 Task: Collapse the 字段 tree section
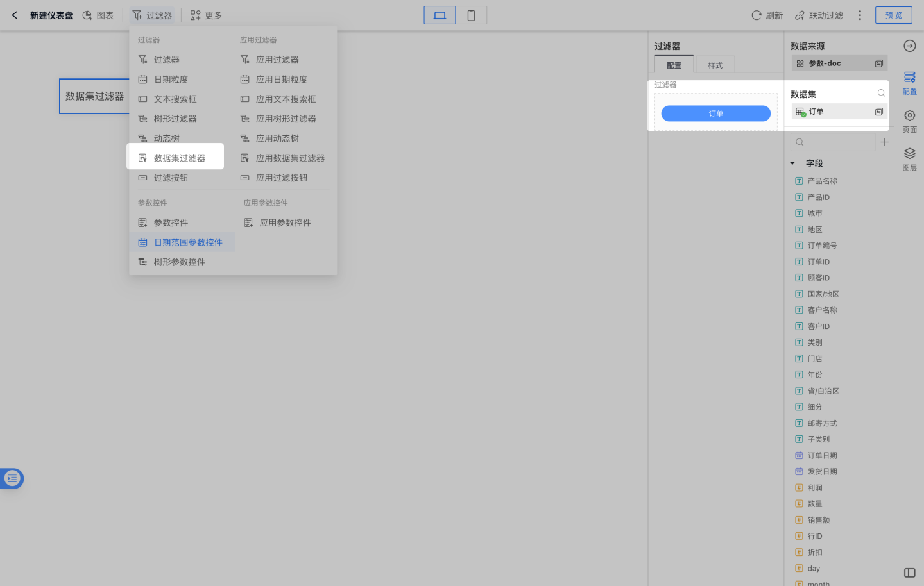(x=792, y=163)
